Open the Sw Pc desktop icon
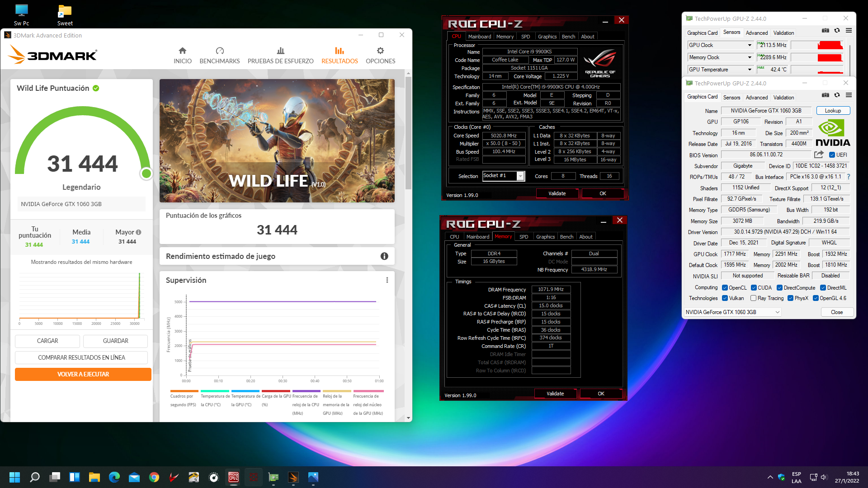 click(21, 15)
